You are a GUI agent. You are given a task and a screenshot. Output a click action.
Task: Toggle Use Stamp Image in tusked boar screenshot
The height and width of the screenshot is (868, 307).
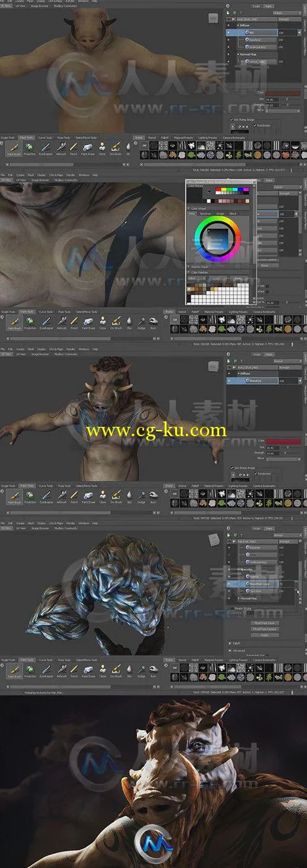pyautogui.click(x=233, y=467)
